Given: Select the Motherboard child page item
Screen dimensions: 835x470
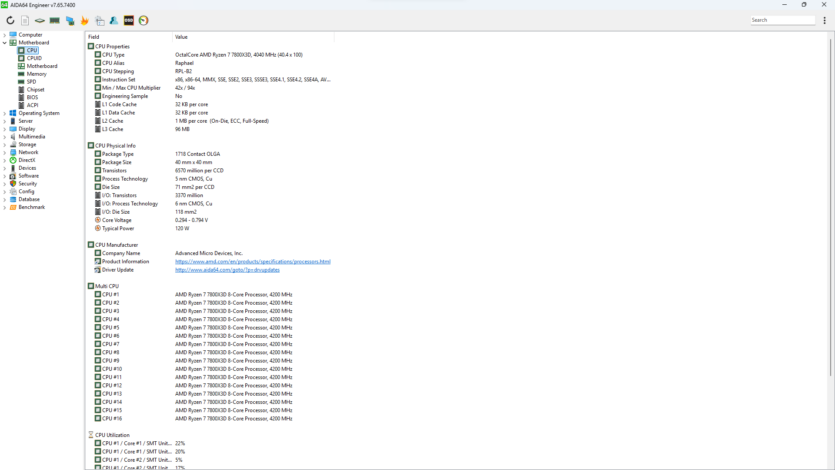Looking at the screenshot, I should (x=42, y=66).
